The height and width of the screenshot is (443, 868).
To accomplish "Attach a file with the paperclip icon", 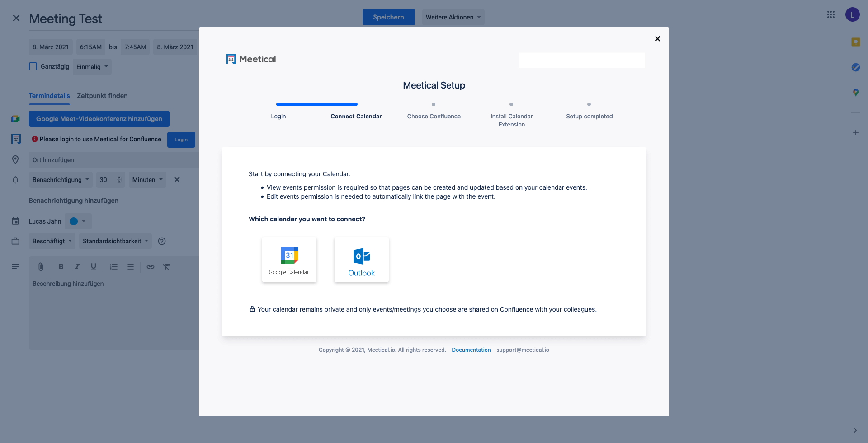I will [x=41, y=267].
